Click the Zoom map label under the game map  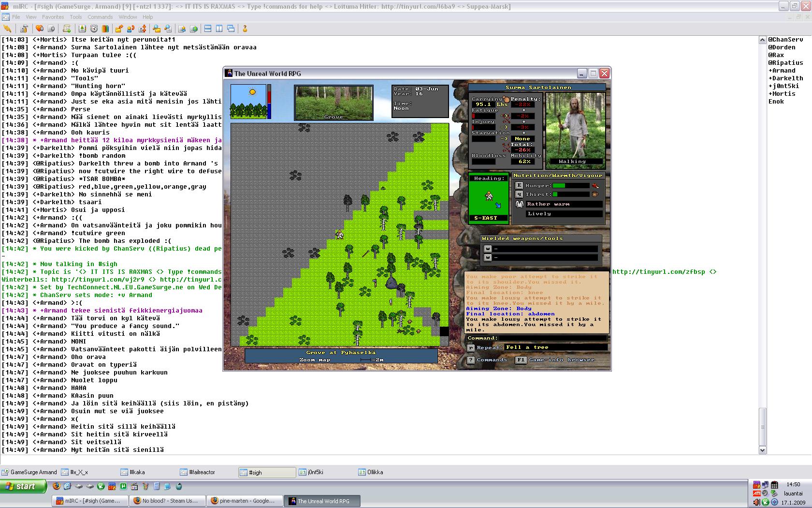pos(315,360)
